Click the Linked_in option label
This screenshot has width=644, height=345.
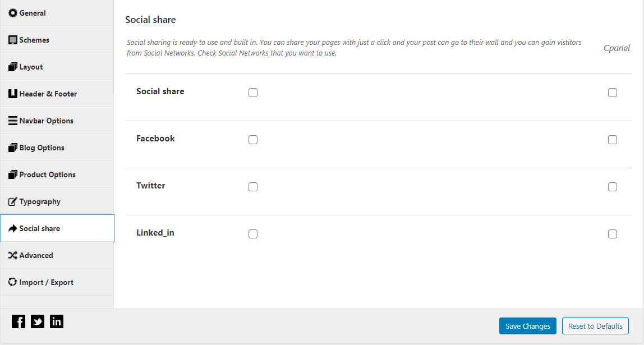(x=155, y=233)
